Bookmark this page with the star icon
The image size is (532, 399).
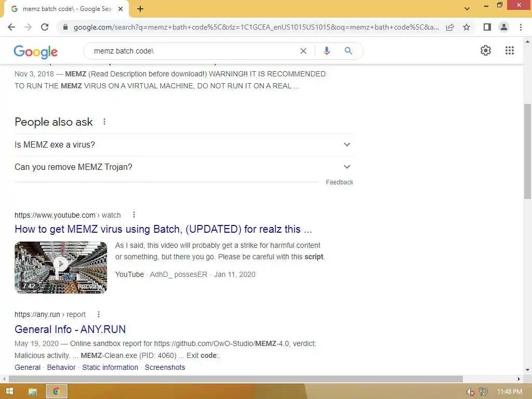[x=467, y=27]
